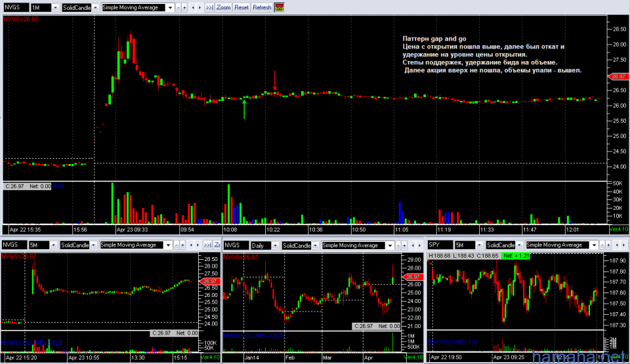The height and width of the screenshot is (364, 630).
Task: Click the 'H:188.68 L:188.43 C:188.65' readout in SPY chart
Action: pos(463,256)
